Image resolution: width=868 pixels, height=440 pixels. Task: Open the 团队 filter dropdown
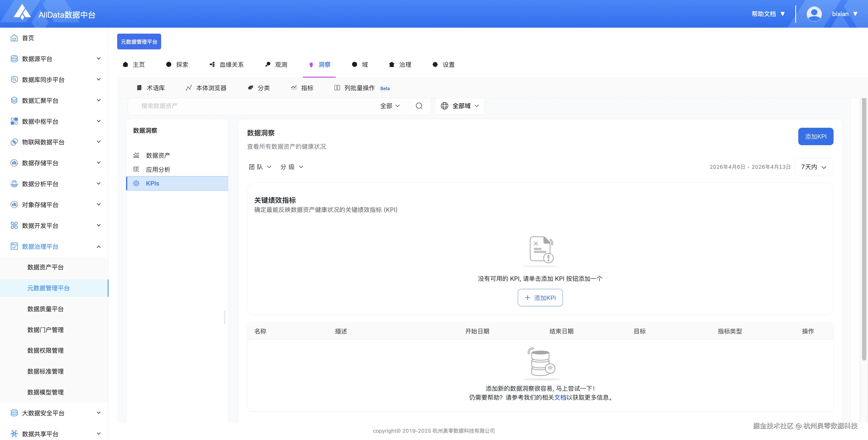260,167
